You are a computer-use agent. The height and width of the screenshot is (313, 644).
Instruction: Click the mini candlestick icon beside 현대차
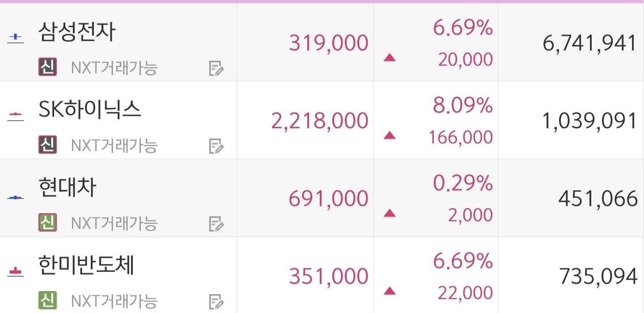point(16,197)
